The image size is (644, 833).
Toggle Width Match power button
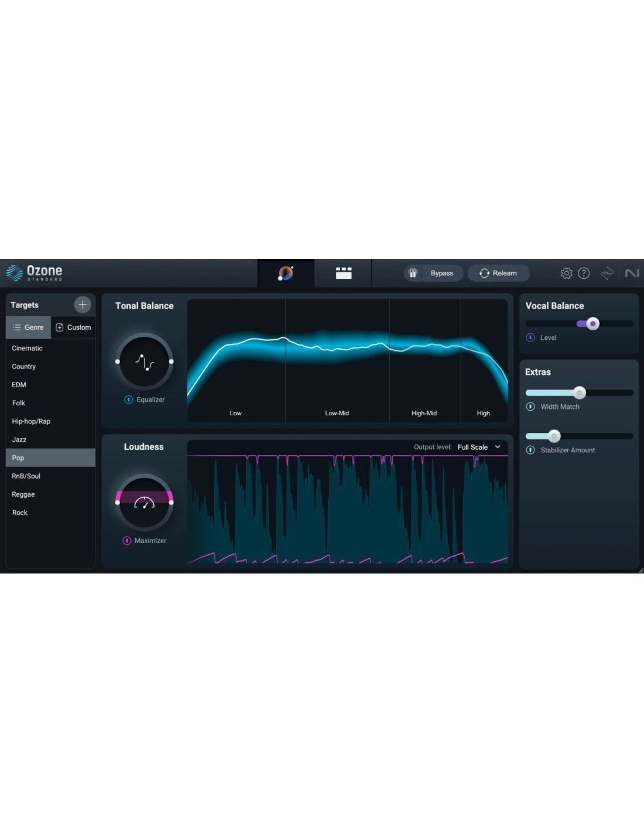(530, 407)
